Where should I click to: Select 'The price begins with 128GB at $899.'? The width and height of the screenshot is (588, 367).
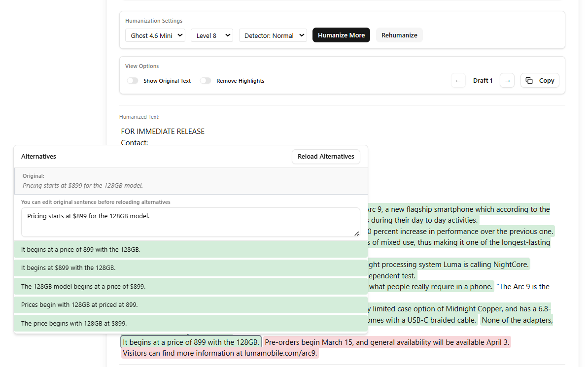click(x=191, y=323)
